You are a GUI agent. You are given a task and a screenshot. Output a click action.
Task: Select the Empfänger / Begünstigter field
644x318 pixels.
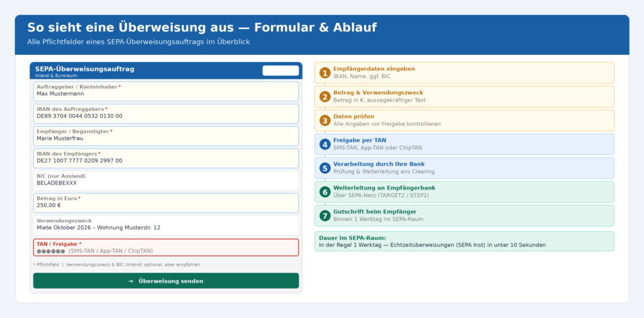[166, 136]
